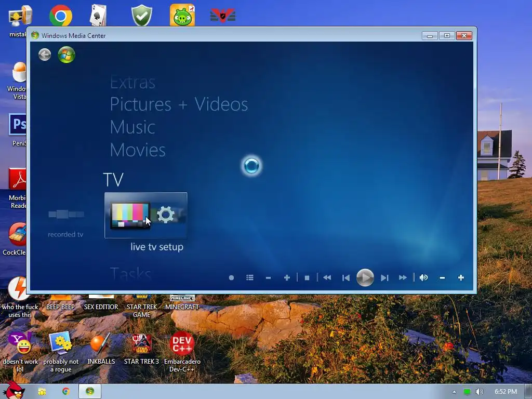
Task: Click the 6:52 PM clock
Action: pyautogui.click(x=506, y=392)
